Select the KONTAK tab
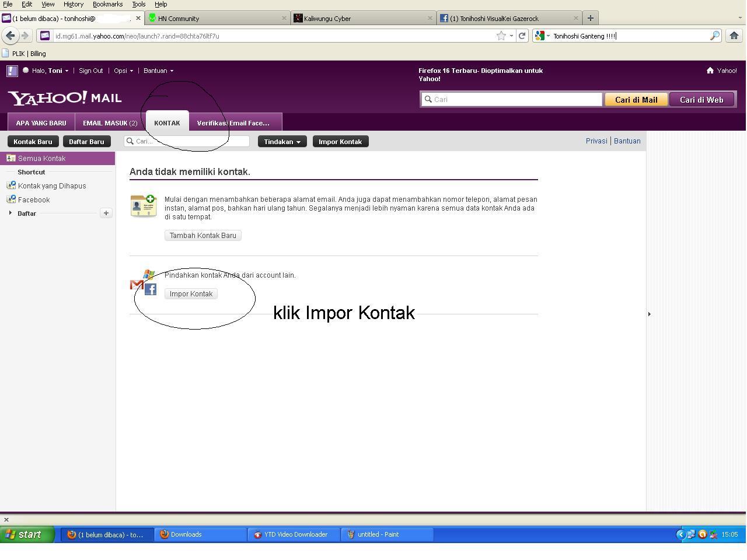 click(167, 122)
